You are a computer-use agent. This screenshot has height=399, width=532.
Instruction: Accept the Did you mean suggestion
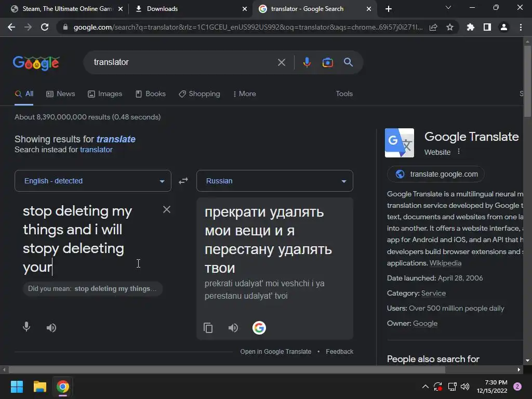coord(92,289)
